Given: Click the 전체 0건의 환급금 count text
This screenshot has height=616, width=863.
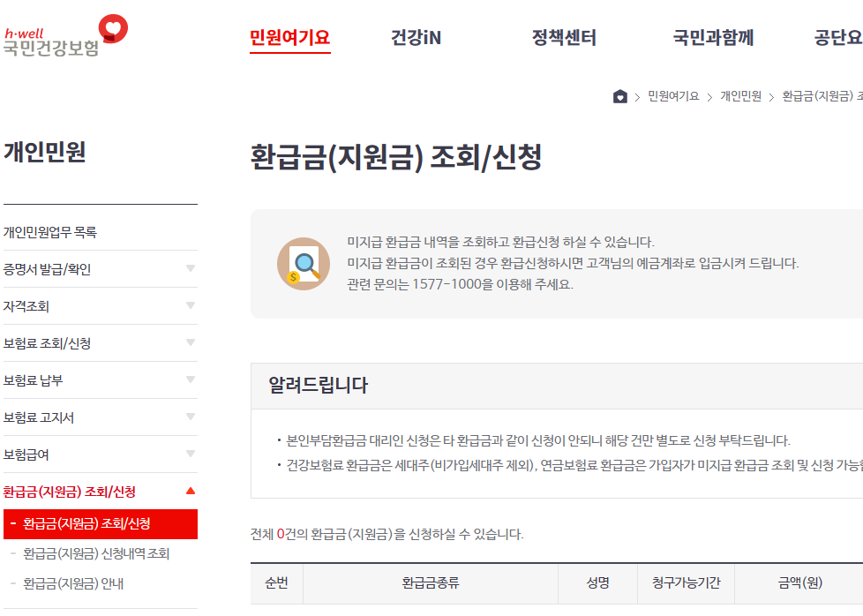Looking at the screenshot, I should pos(386,534).
